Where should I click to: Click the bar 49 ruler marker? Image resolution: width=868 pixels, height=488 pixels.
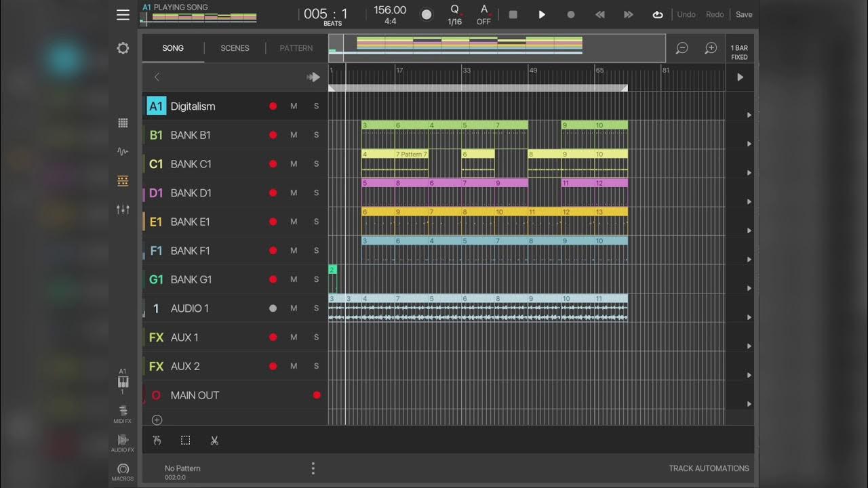pyautogui.click(x=533, y=70)
